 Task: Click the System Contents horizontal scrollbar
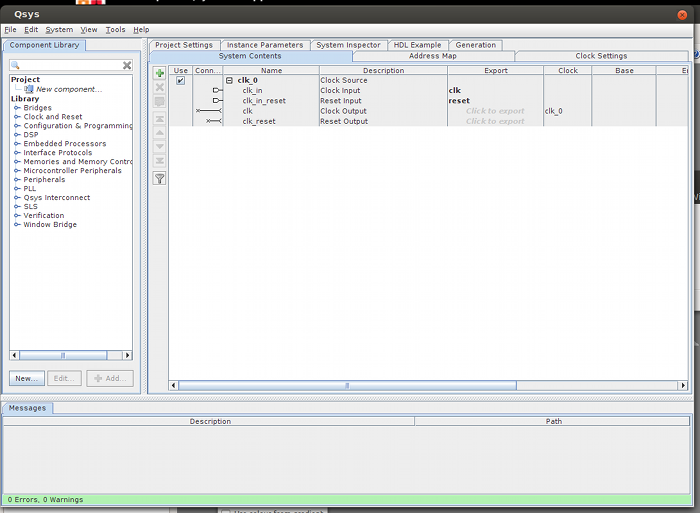pyautogui.click(x=347, y=385)
